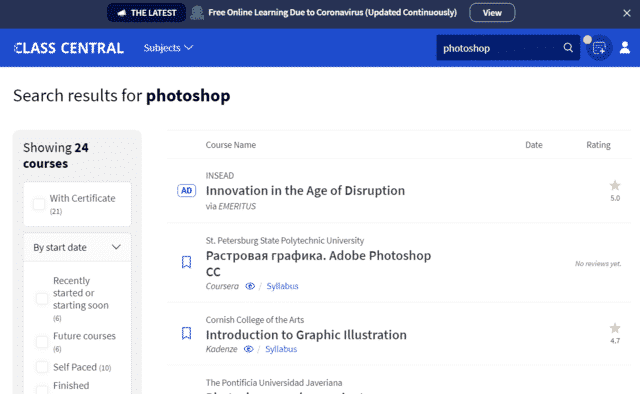Click THE LATEST megaphone badge

tap(147, 13)
